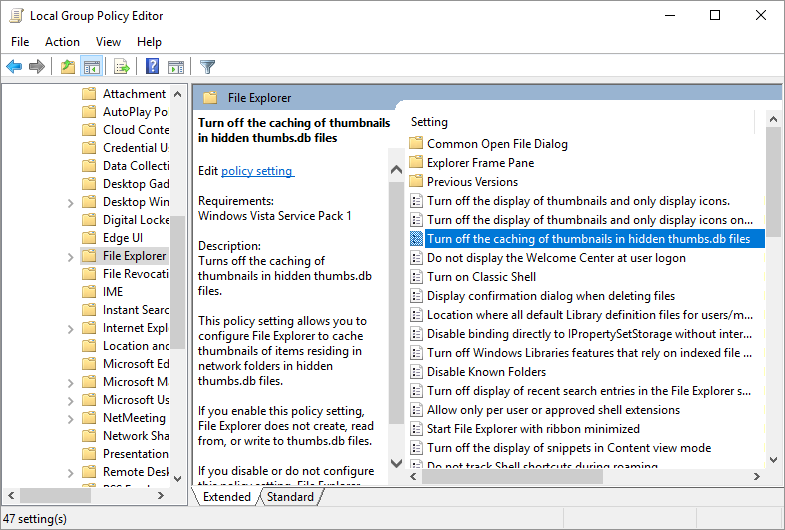Expand the Microsoft Us tree node
The height and width of the screenshot is (530, 785).
71,401
